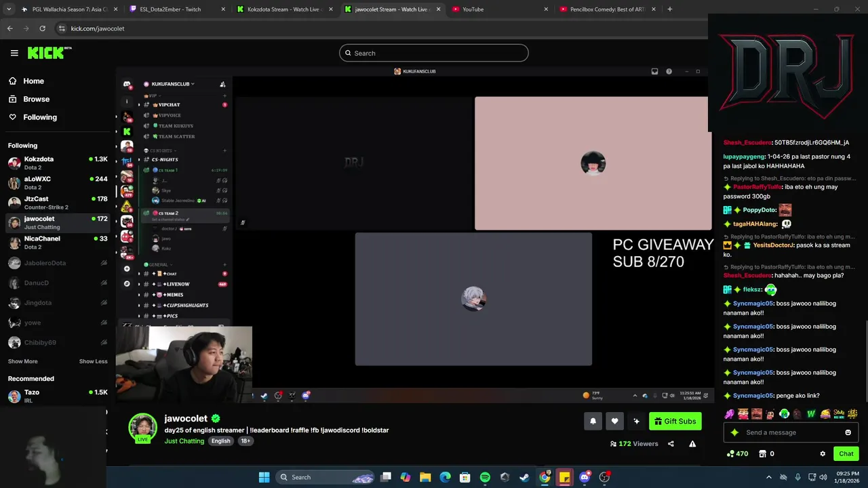Insert the green W emote

[x=811, y=413]
